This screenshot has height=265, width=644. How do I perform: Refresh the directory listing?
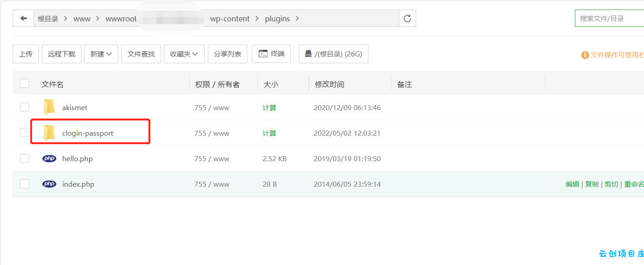408,19
